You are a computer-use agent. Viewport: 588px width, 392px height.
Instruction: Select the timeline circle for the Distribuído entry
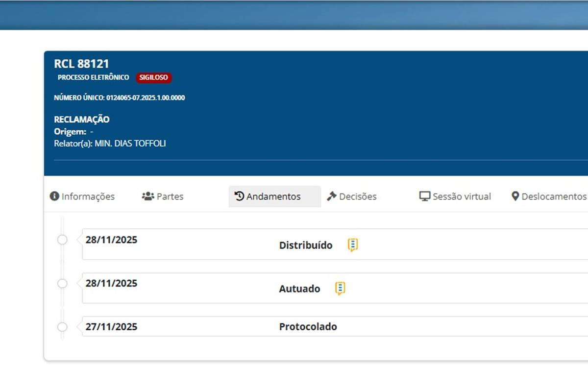[62, 240]
